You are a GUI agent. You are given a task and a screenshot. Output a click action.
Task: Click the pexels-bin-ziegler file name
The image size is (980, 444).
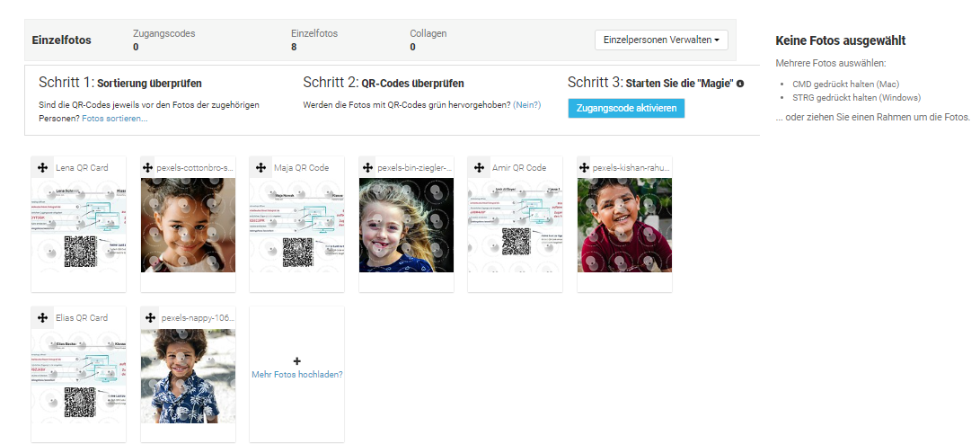coord(413,167)
